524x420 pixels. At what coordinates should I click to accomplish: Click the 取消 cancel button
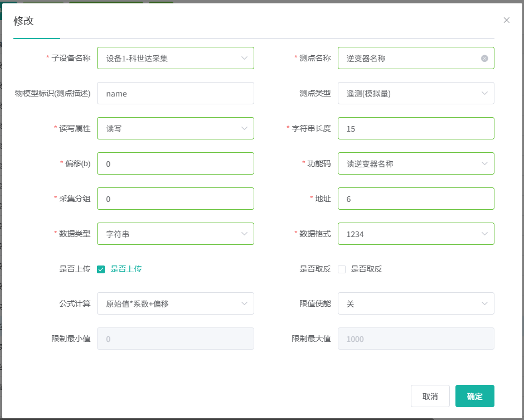[430, 396]
